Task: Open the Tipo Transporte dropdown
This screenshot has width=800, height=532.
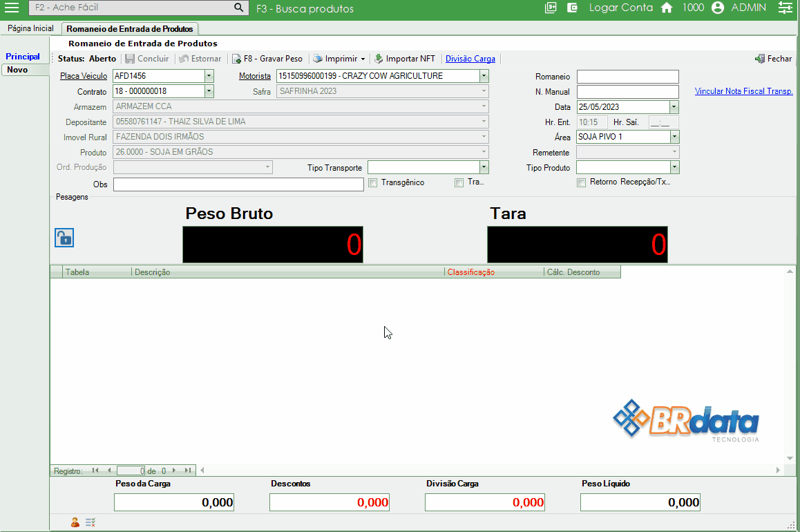Action: tap(484, 167)
